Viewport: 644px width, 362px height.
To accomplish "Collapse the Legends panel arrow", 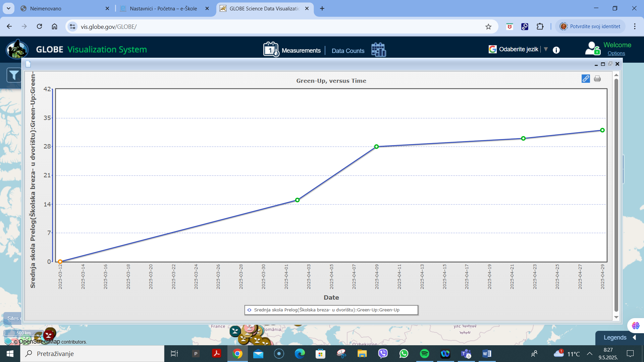I will (634, 338).
